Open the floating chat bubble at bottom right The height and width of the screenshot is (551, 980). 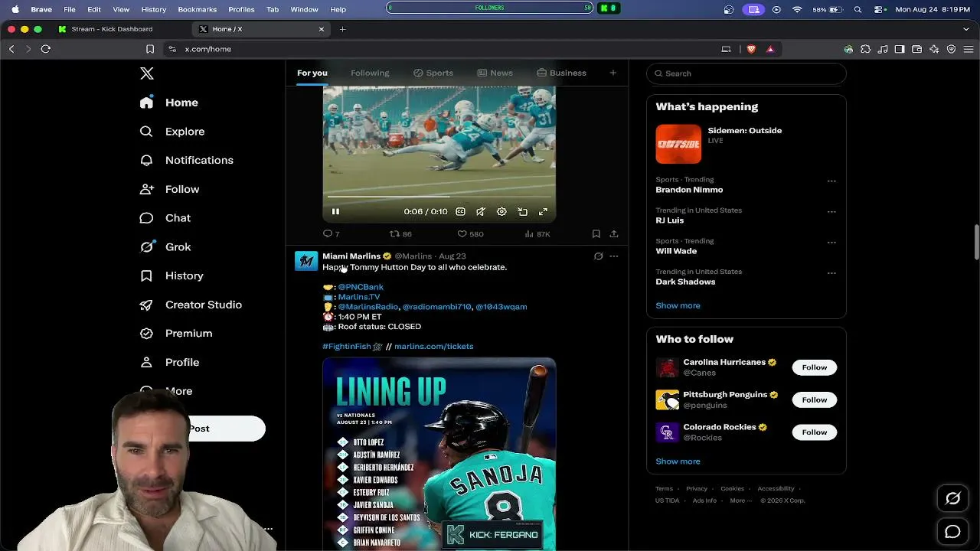(x=952, y=531)
